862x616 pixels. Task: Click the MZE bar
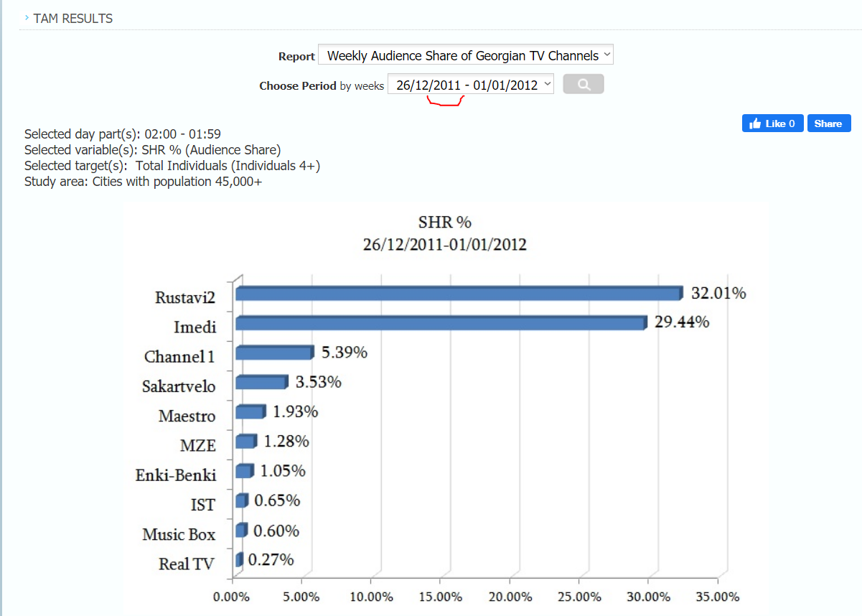246,441
